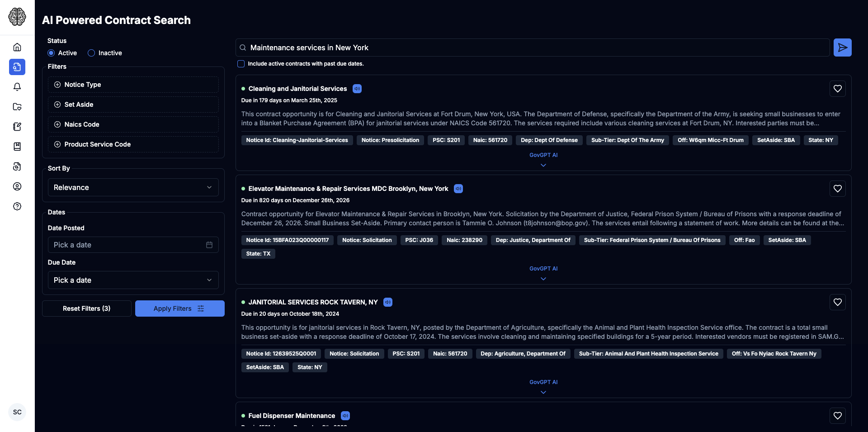Expand GovGPT AI under Cleaning and Janitorial

point(543,160)
